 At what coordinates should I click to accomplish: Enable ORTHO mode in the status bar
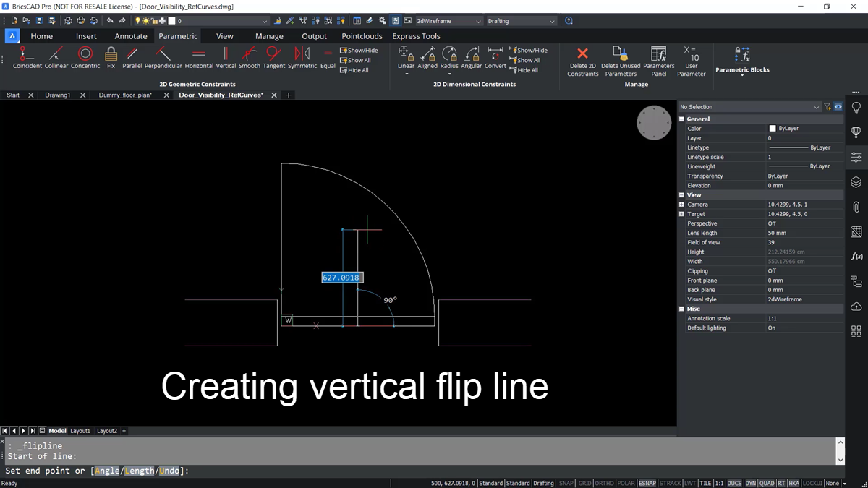pyautogui.click(x=604, y=483)
